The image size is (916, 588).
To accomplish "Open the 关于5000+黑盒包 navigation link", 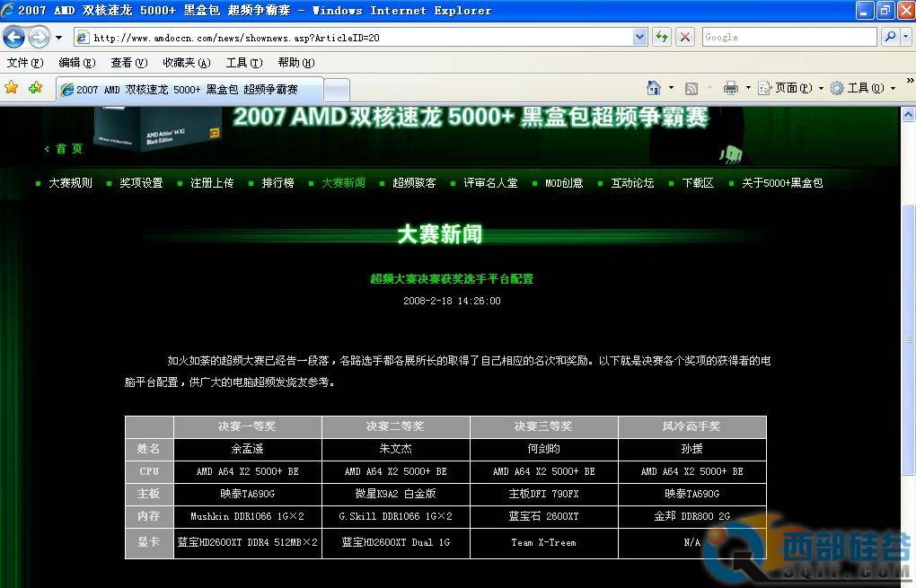I will (x=782, y=183).
